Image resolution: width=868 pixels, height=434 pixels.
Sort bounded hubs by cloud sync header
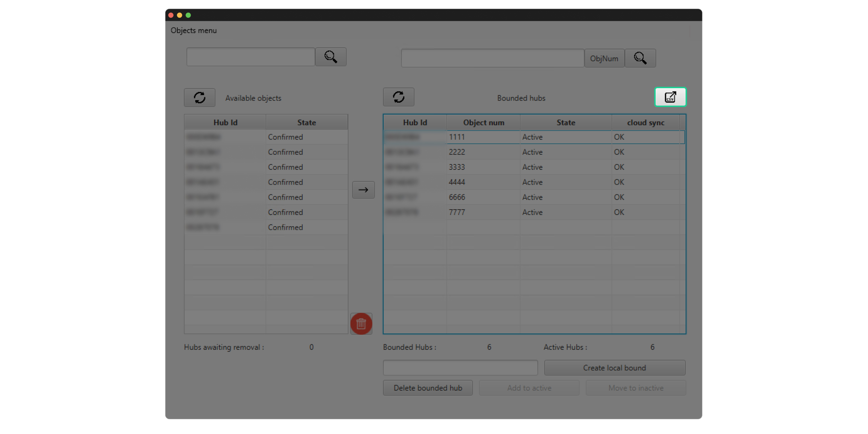tap(646, 123)
